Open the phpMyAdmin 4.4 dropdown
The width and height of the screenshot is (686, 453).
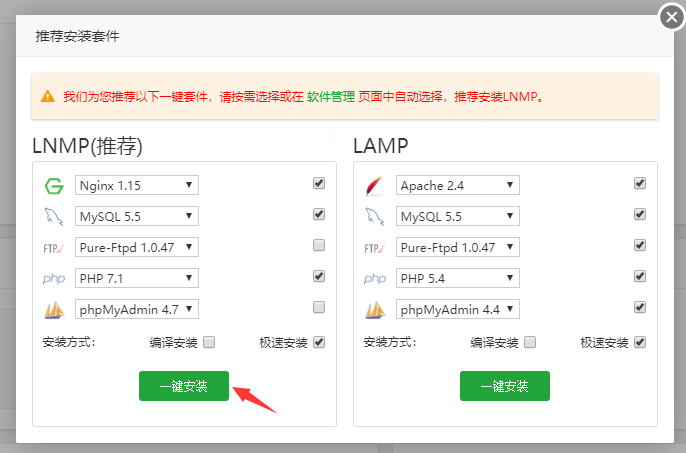pyautogui.click(x=458, y=309)
